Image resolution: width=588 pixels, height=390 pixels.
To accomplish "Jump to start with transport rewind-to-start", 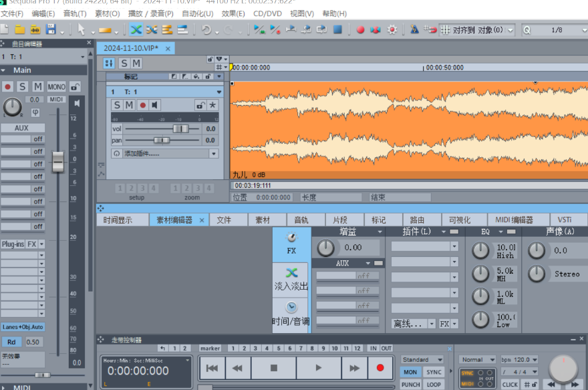I will (x=212, y=368).
